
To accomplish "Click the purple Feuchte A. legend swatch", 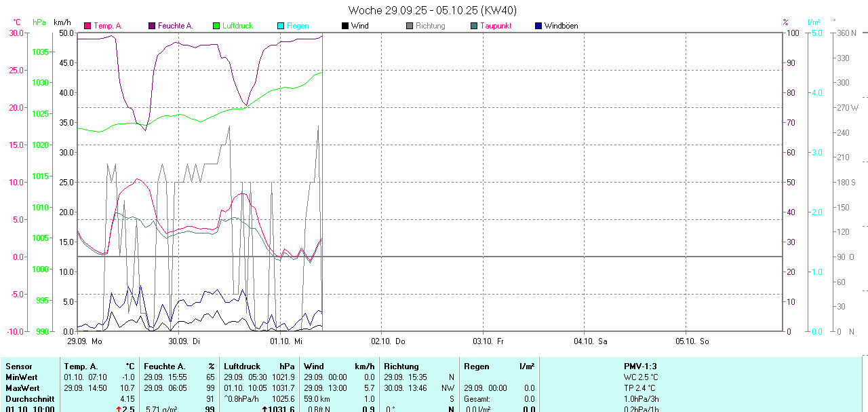I will (152, 26).
